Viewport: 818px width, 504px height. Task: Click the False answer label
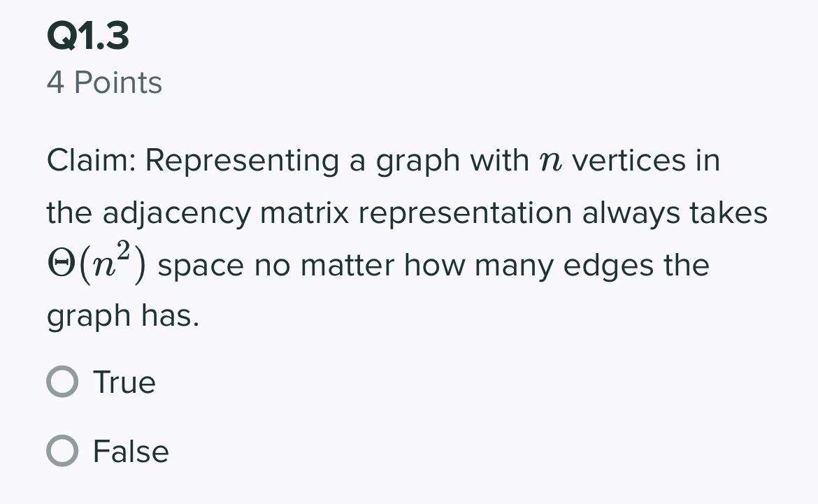pyautogui.click(x=130, y=451)
